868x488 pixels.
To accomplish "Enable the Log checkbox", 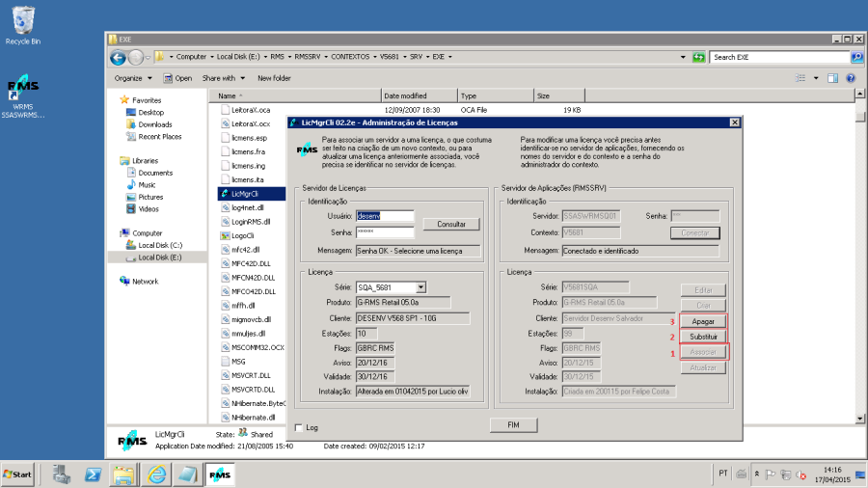I will (299, 427).
